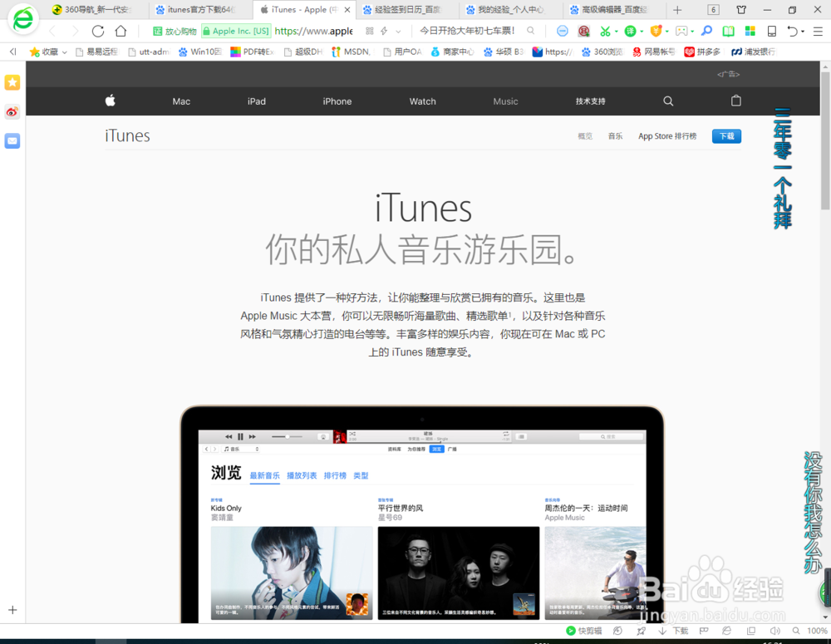Expand the 收藏 favorites dropdown arrow
Image resolution: width=831 pixels, height=644 pixels.
pyautogui.click(x=65, y=52)
